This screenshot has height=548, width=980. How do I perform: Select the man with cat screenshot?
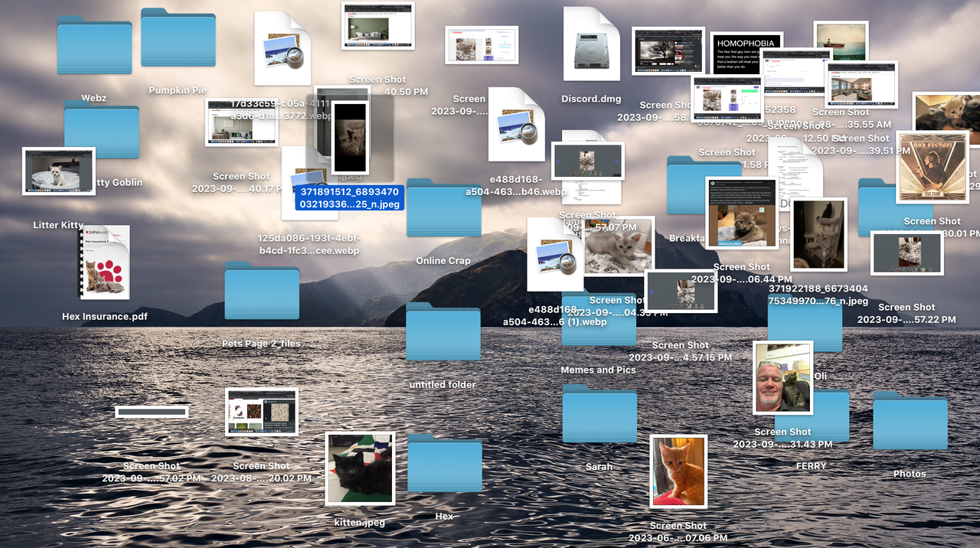tap(782, 377)
